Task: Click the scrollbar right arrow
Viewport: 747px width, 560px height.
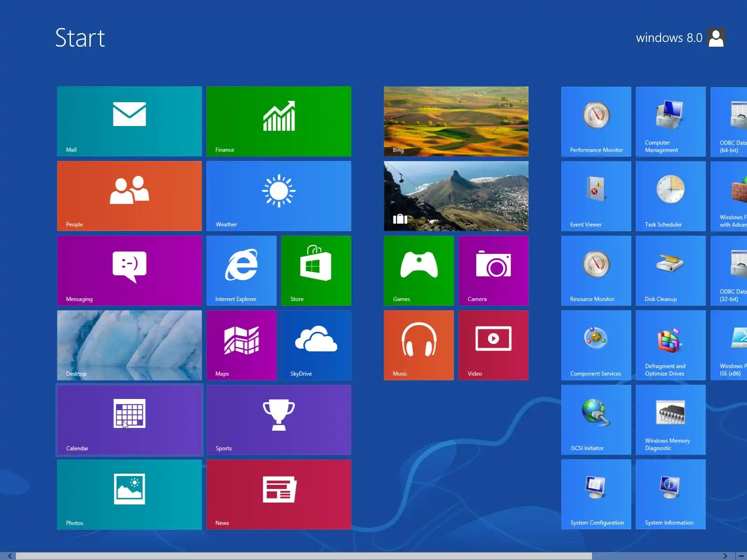Action: [x=725, y=556]
